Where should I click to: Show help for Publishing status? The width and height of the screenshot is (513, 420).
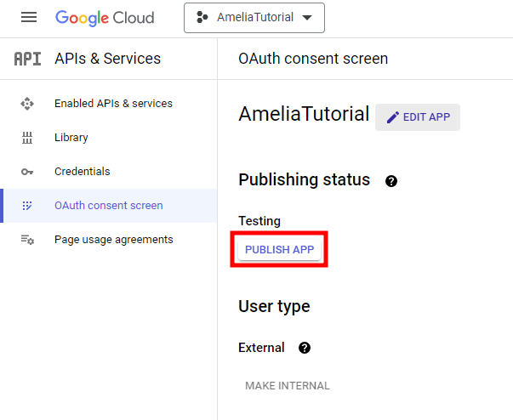391,181
